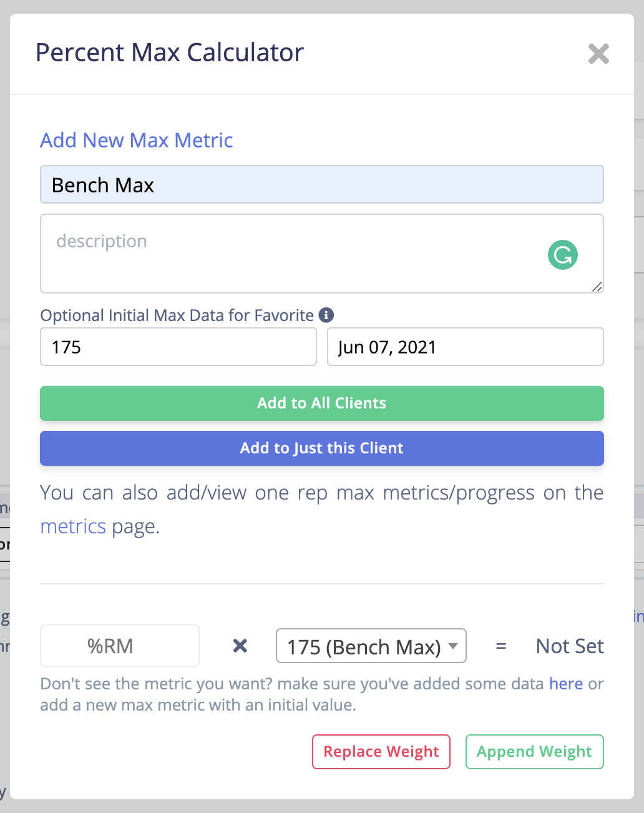Click the Append Weight button

coord(534,752)
